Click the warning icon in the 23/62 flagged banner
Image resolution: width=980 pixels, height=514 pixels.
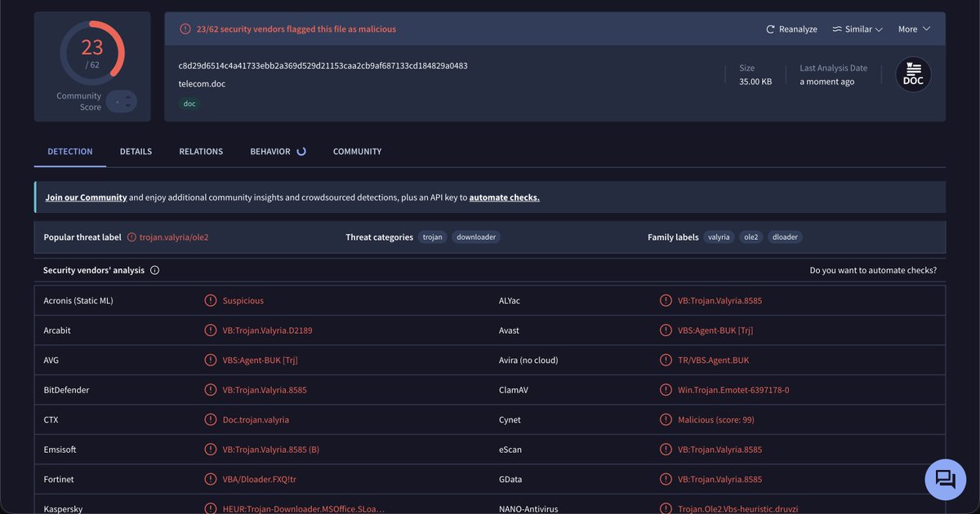tap(185, 29)
